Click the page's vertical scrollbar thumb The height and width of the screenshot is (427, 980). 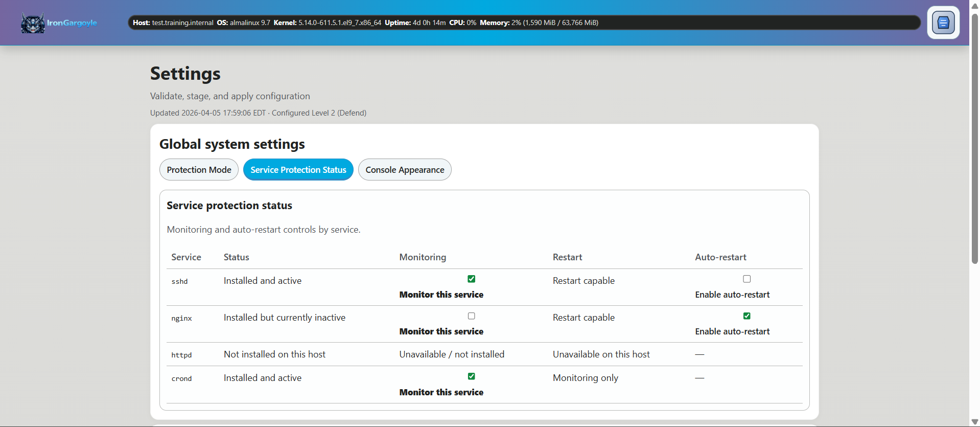[x=974, y=138]
